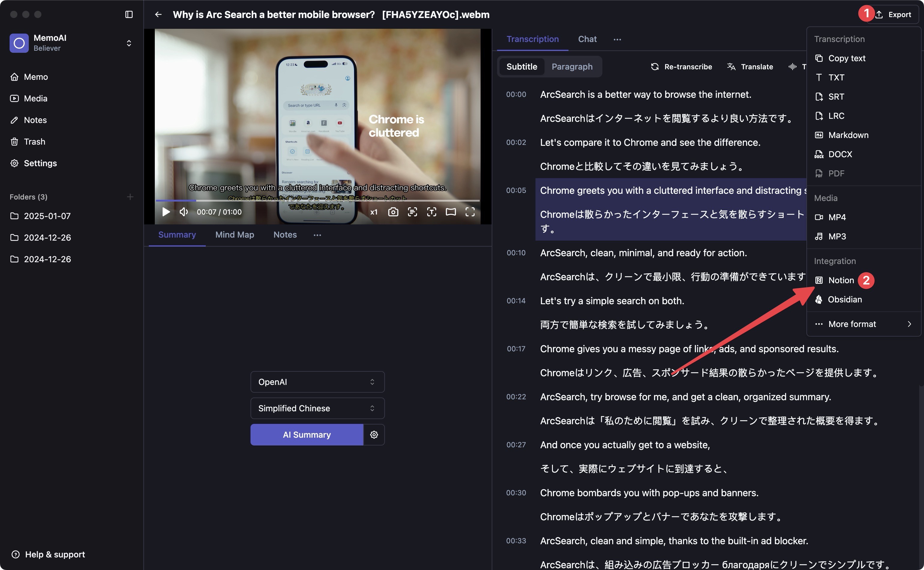Select the Subtitle view toggle
This screenshot has height=570, width=924.
click(522, 67)
